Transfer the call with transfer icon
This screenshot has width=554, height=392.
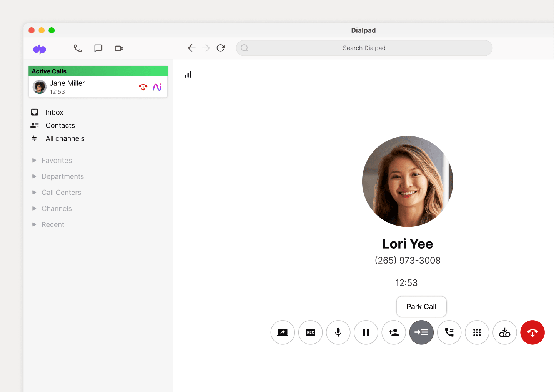(449, 332)
